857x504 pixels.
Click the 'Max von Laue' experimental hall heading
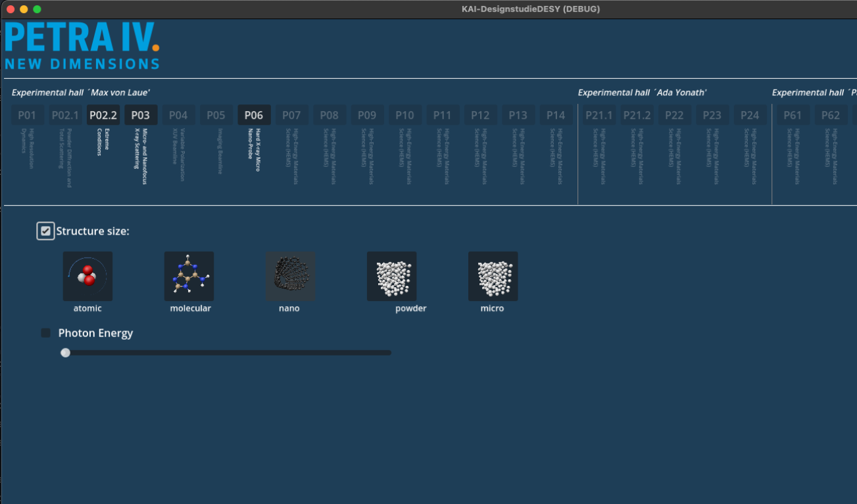click(81, 93)
